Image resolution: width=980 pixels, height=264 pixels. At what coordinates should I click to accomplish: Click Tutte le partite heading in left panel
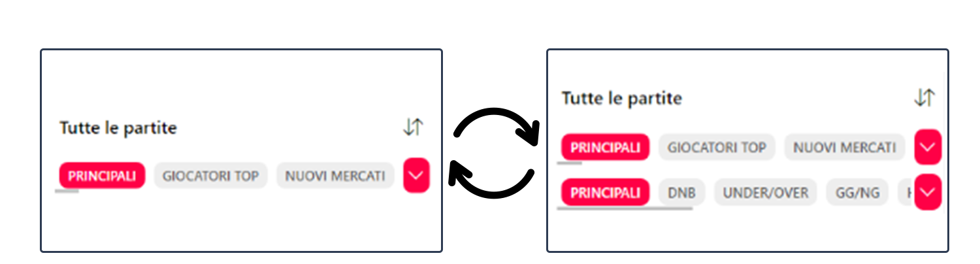118,127
